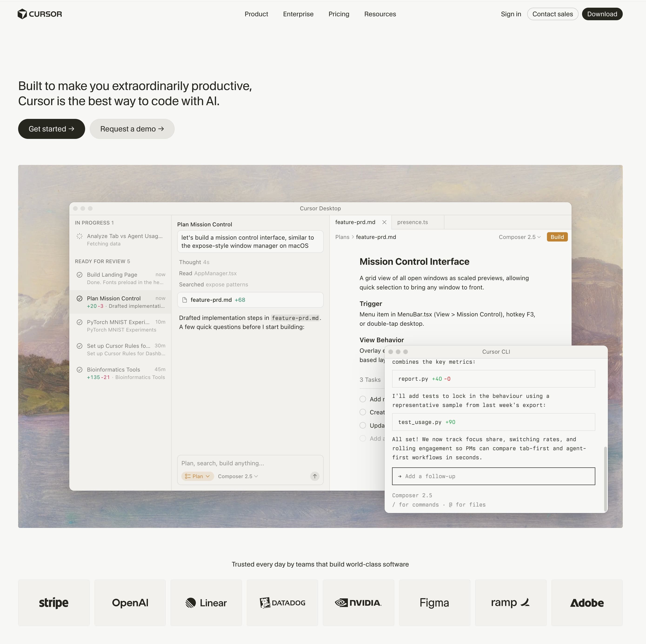This screenshot has height=644, width=646.
Task: Click the 'Plan, search, build anything' input
Action: 250,463
